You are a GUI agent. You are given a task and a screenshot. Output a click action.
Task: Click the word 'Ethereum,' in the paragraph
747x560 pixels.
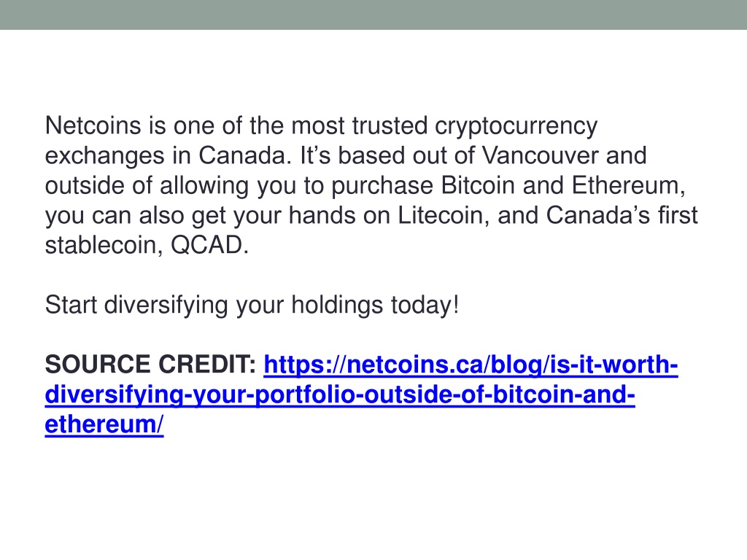coord(628,186)
